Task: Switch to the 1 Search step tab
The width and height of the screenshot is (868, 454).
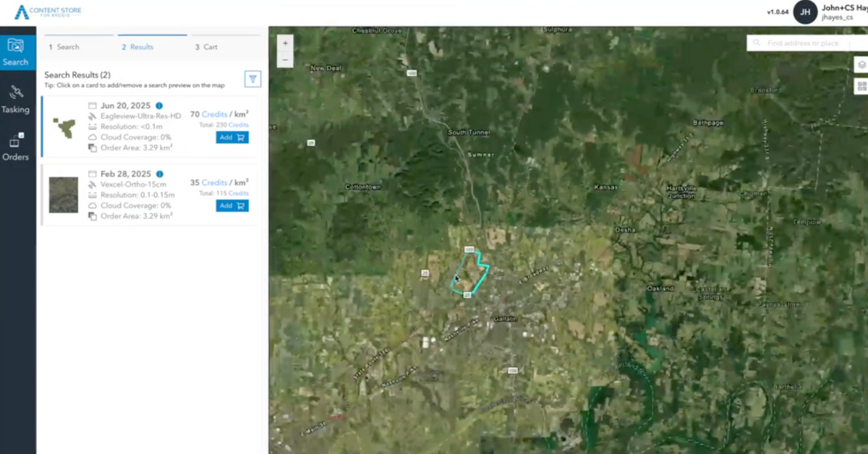Action: tap(64, 46)
